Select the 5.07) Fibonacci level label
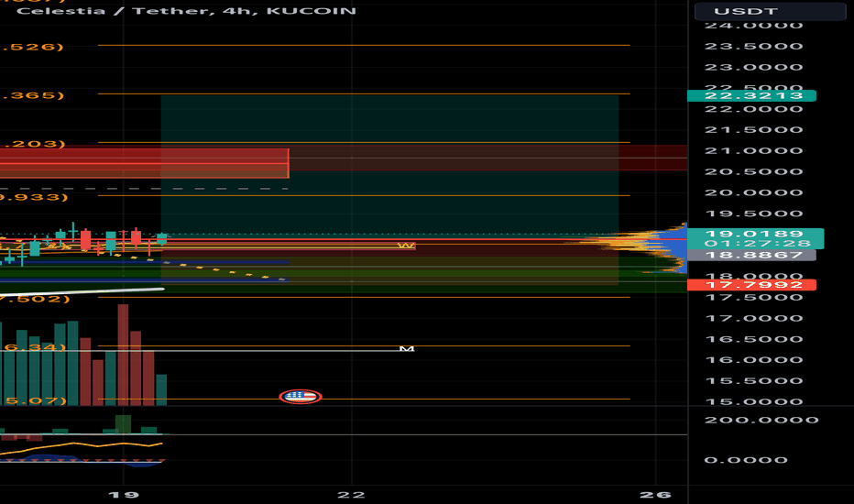The height and width of the screenshot is (504, 854). [x=35, y=400]
